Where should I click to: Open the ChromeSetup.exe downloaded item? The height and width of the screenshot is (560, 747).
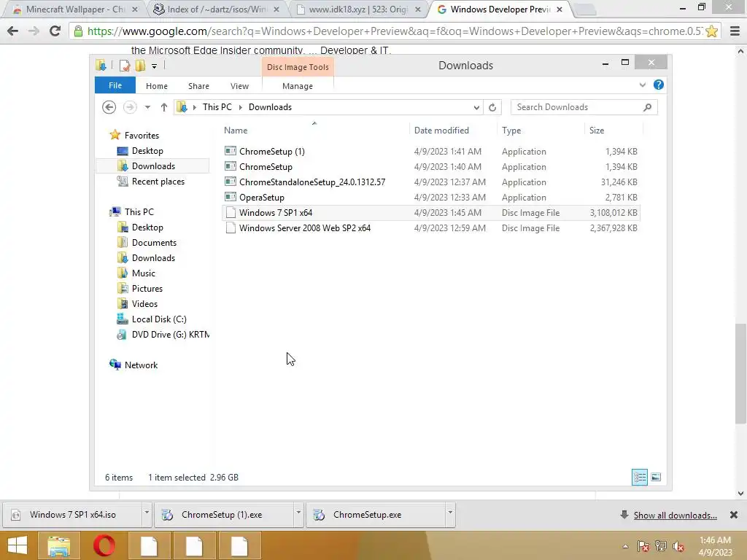(x=376, y=515)
